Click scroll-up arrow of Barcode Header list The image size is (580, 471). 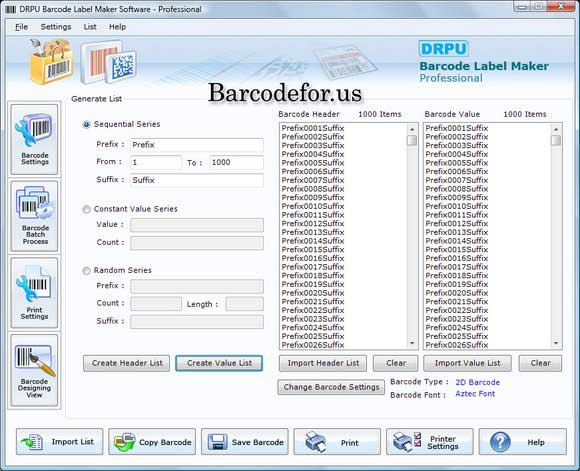point(412,129)
